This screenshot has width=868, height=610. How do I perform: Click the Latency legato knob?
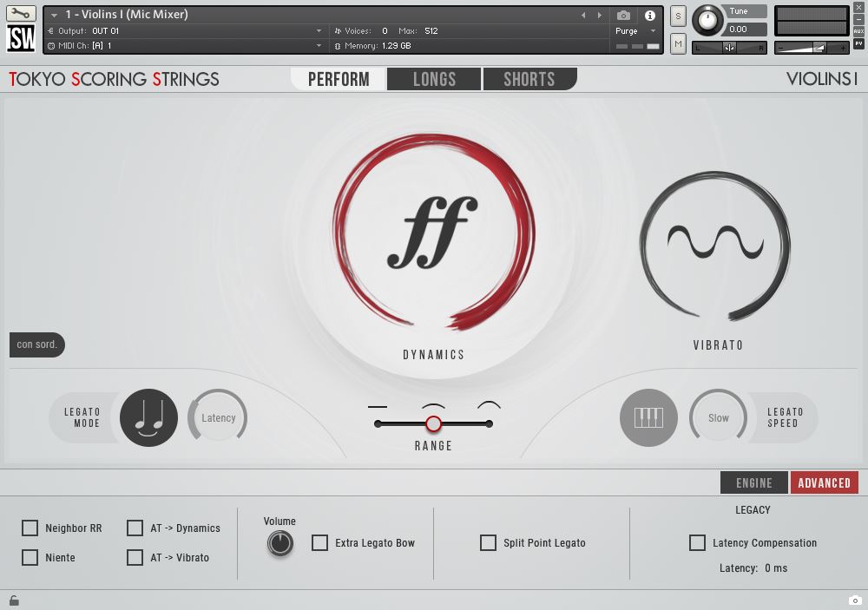point(218,418)
